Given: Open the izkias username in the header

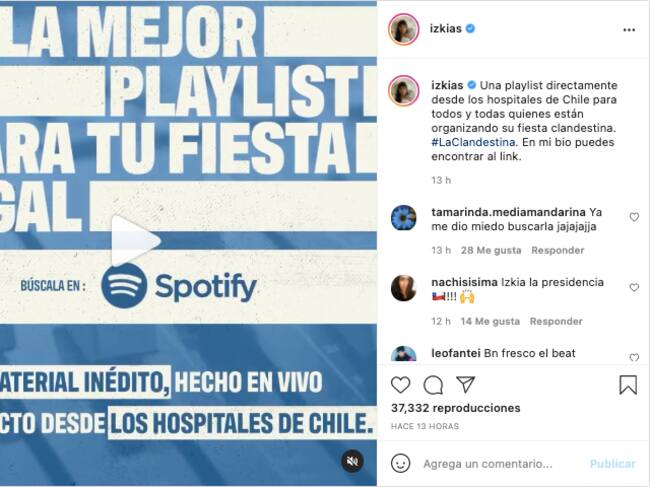Looking at the screenshot, I should [446, 29].
